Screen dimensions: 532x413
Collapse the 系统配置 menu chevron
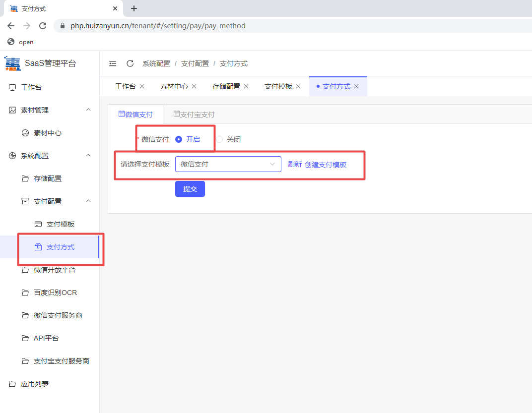pyautogui.click(x=88, y=155)
